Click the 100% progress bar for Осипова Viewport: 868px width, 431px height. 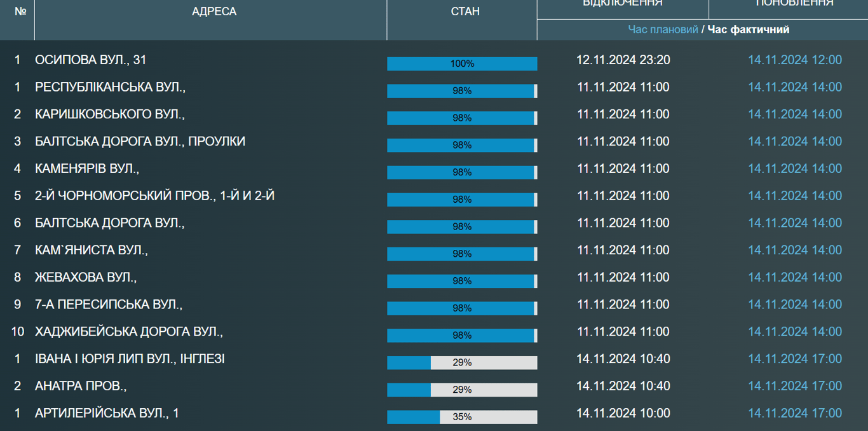pyautogui.click(x=462, y=64)
